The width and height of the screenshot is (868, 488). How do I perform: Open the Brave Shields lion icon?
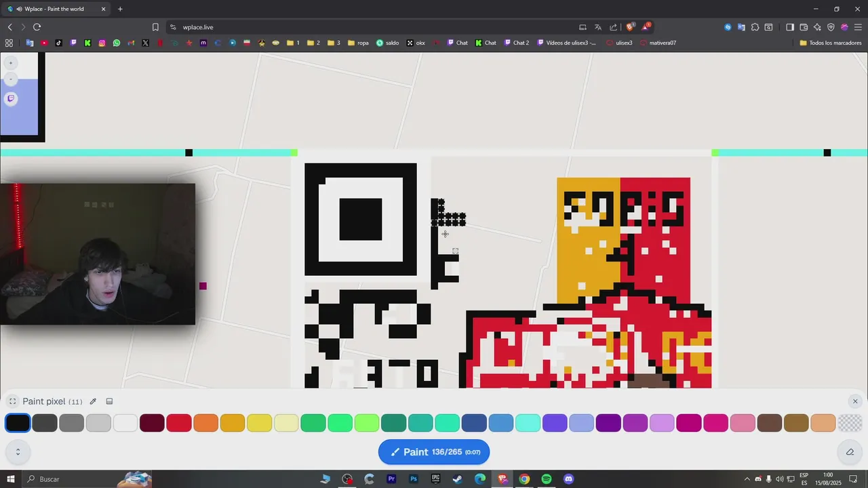point(630,27)
